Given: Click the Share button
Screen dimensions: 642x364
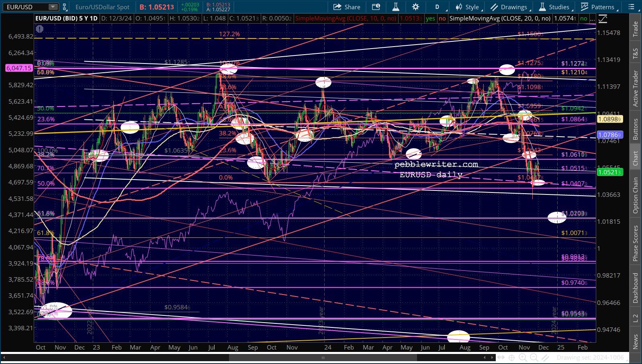Looking at the screenshot, I should 347,7.
